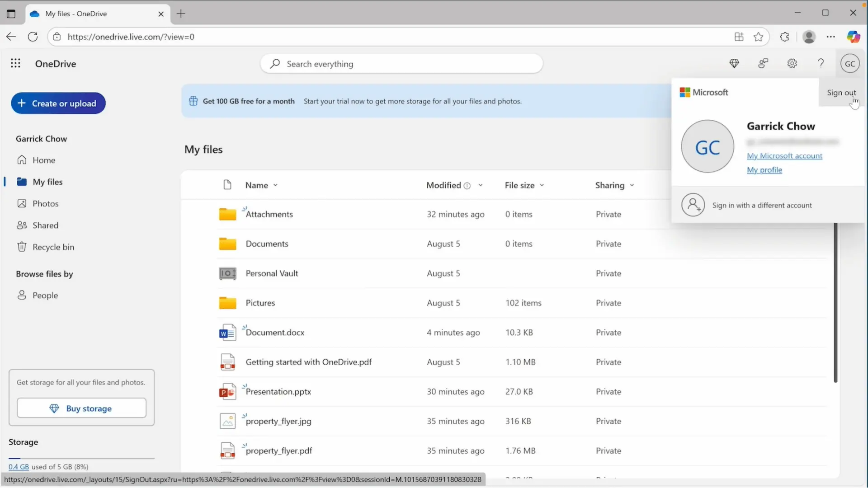This screenshot has height=488, width=868.
Task: Expand the File size column dropdown
Action: (542, 185)
